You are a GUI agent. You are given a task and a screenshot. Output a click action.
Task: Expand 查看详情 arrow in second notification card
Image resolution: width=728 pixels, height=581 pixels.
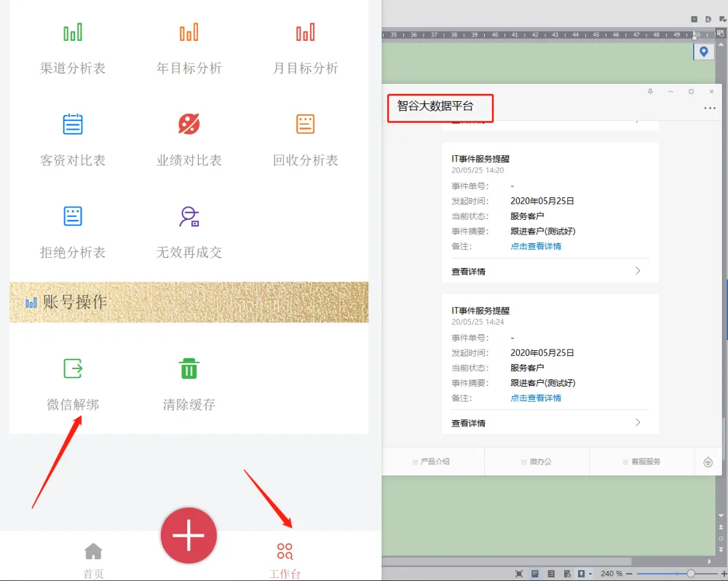[638, 422]
